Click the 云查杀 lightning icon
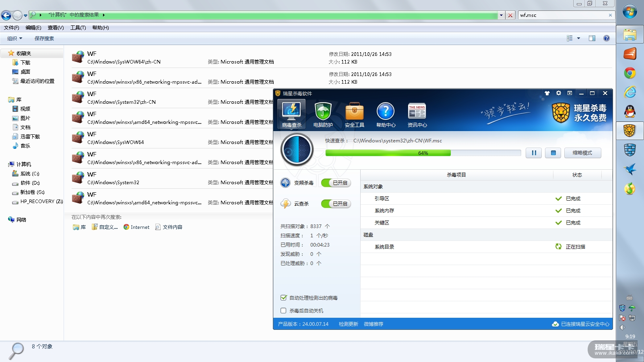The height and width of the screenshot is (362, 644). tap(285, 204)
